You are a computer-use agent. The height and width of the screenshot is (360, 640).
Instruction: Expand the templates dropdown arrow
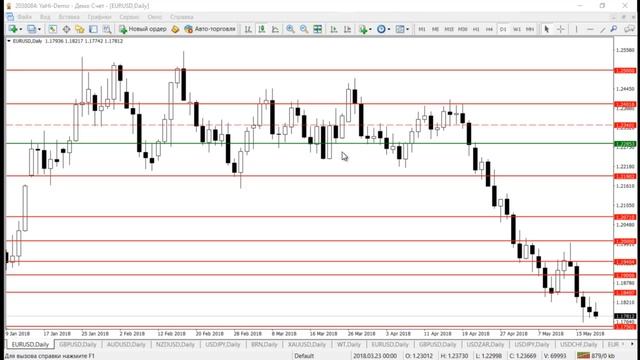point(407,29)
